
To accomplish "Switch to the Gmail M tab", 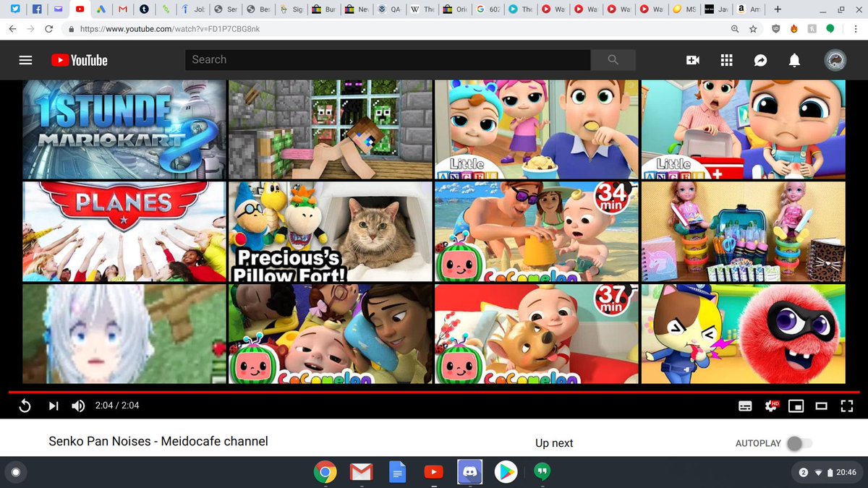I will (123, 9).
